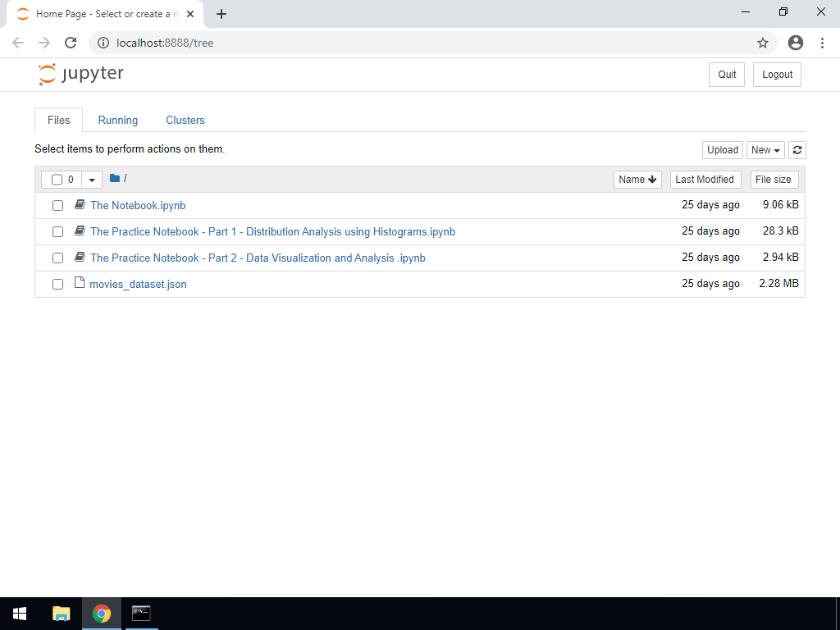Click the show desktop strip at taskbar end

coord(838,614)
